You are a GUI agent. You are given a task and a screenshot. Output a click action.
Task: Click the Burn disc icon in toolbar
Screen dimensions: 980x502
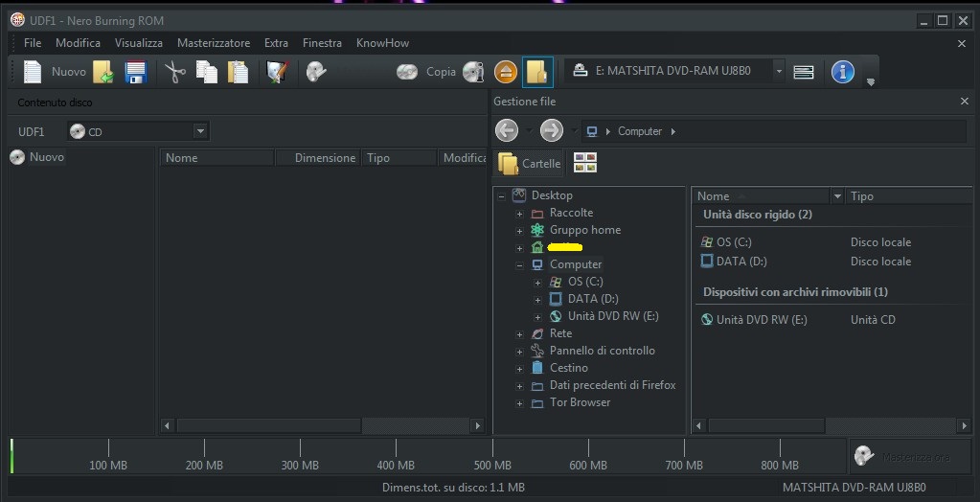coord(316,72)
